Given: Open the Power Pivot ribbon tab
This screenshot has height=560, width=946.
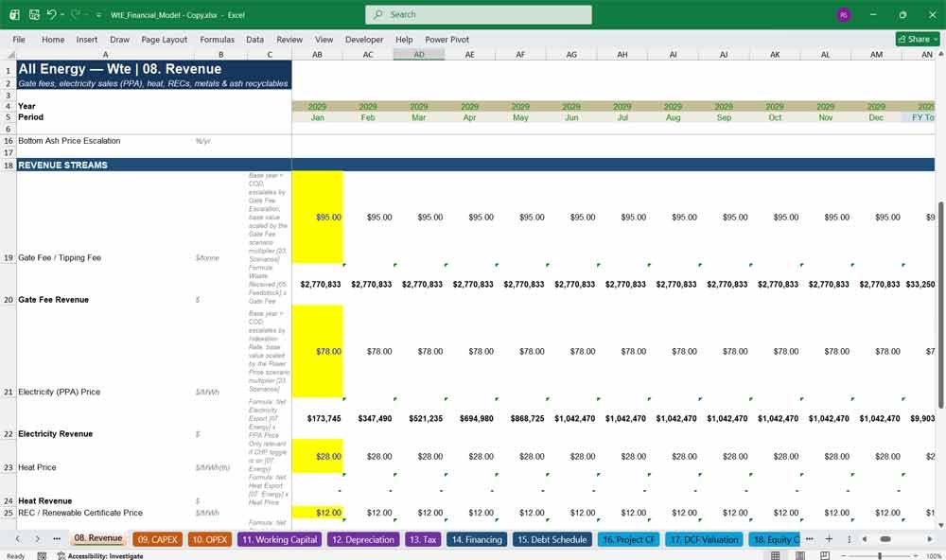Looking at the screenshot, I should point(447,39).
